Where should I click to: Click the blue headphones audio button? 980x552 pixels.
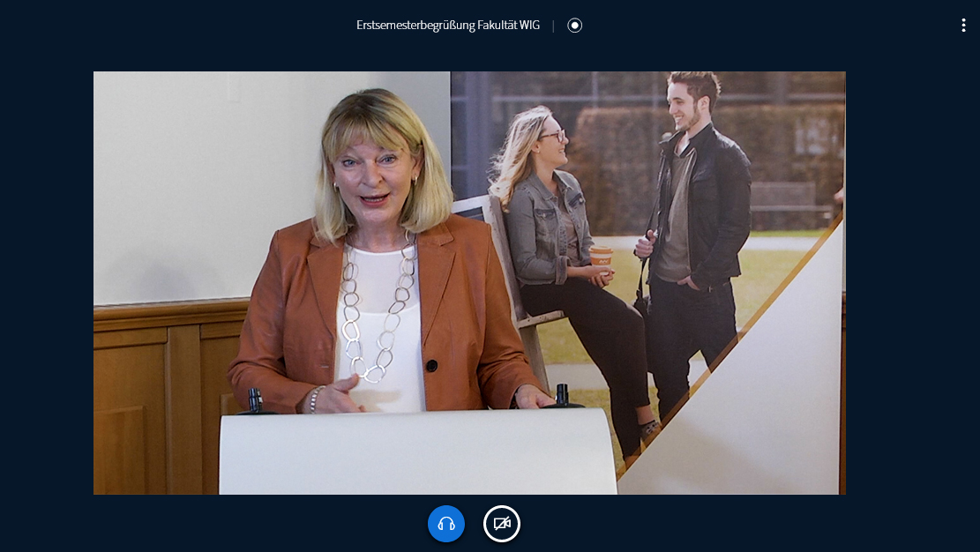446,524
